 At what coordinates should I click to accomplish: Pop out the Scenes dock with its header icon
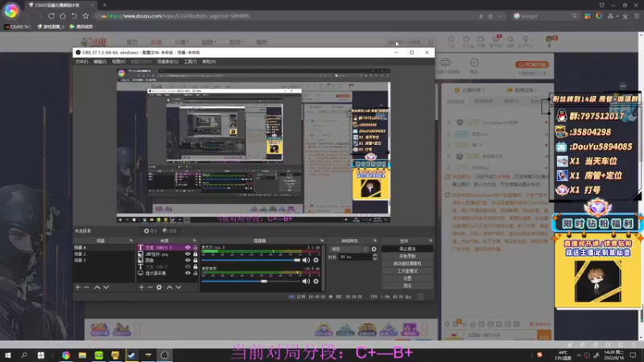(x=131, y=241)
